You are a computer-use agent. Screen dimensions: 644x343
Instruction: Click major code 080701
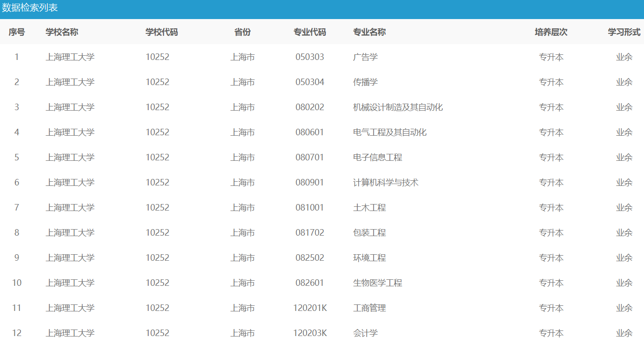click(x=310, y=158)
